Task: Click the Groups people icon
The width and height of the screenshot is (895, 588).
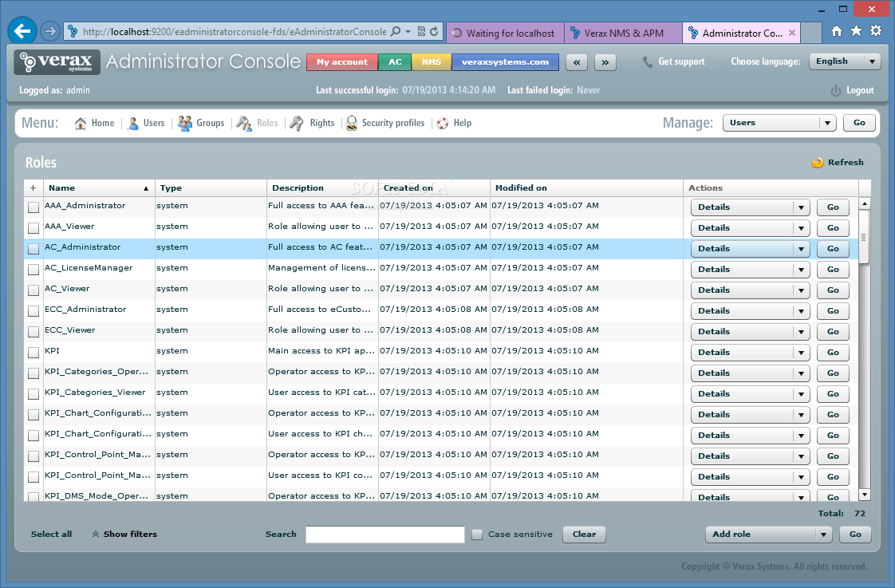Action: (x=185, y=123)
